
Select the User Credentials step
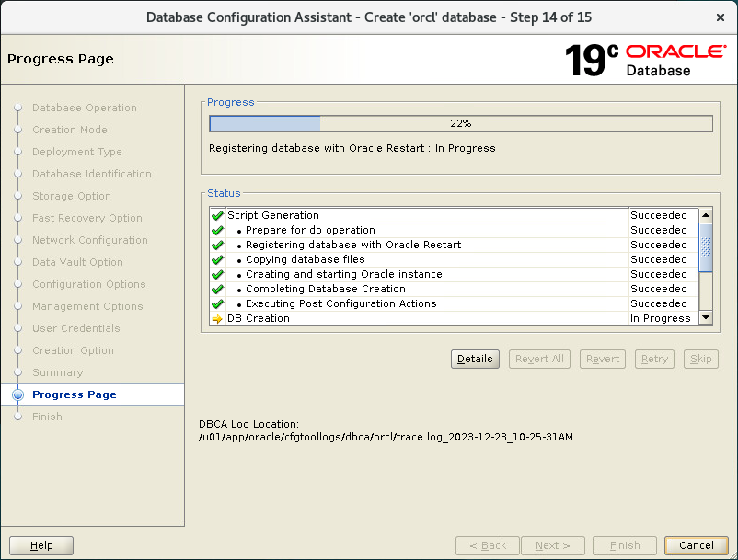coord(76,328)
